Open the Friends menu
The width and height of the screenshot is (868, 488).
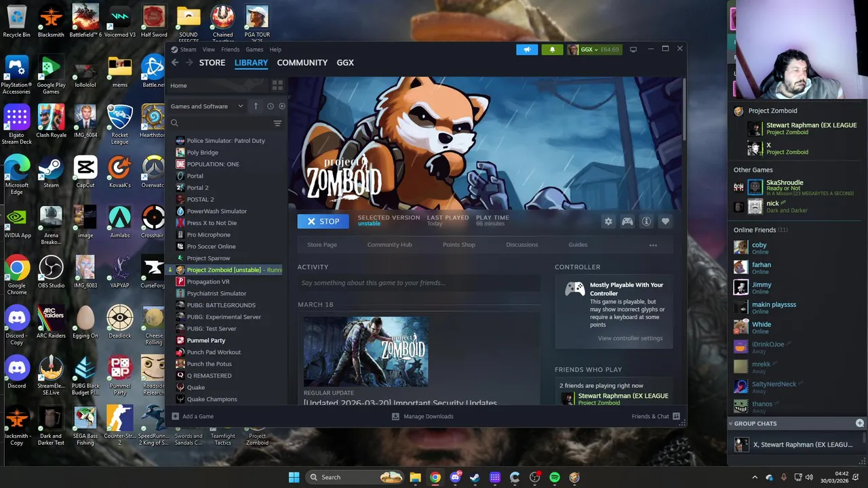(x=230, y=49)
